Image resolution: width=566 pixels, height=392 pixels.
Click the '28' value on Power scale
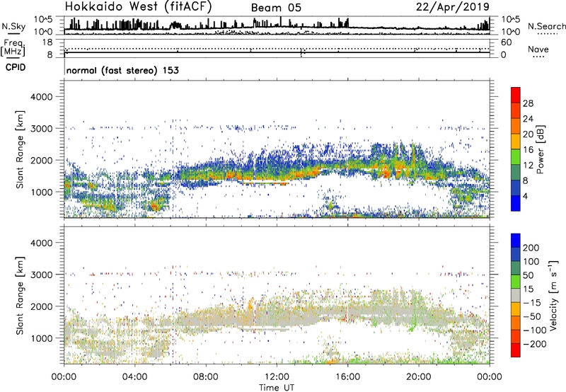point(528,103)
